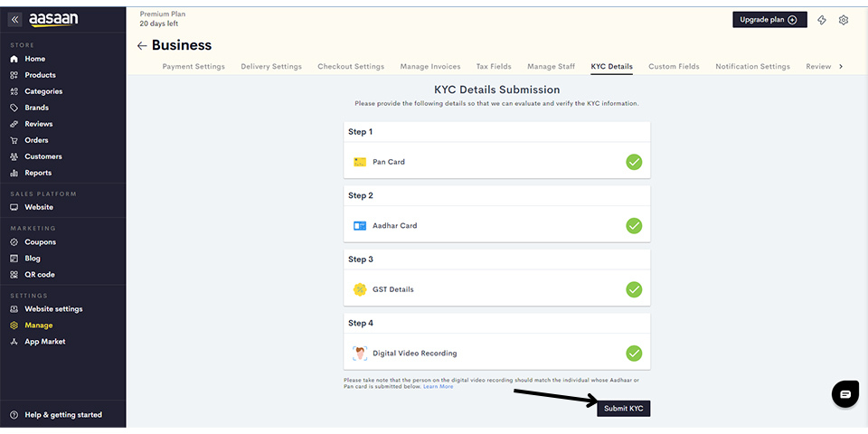Open the Notification Settings tab

[x=753, y=66]
